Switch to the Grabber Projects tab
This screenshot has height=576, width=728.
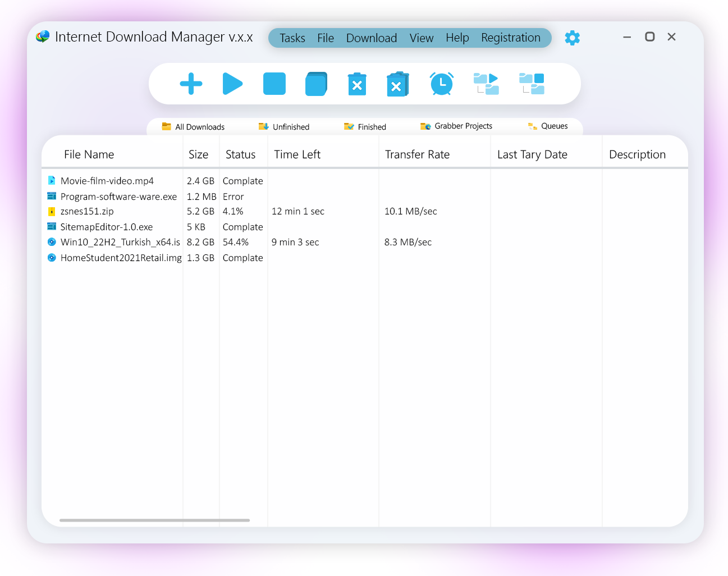tap(456, 126)
